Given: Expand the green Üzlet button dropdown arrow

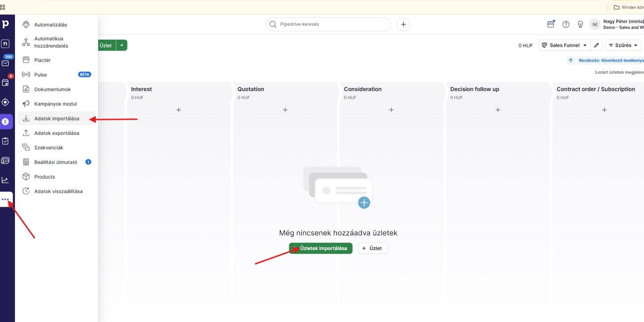Looking at the screenshot, I should [x=122, y=45].
